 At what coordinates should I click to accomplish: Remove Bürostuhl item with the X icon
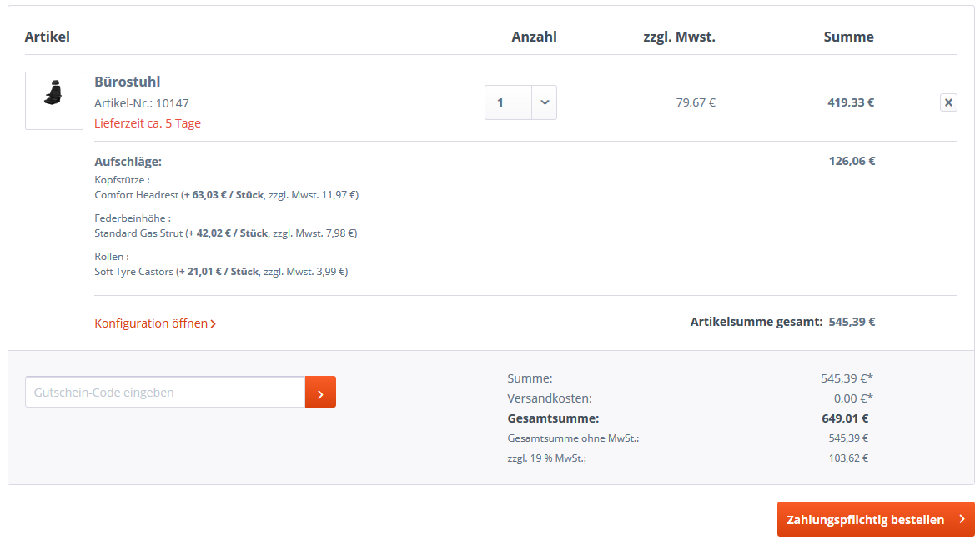948,102
